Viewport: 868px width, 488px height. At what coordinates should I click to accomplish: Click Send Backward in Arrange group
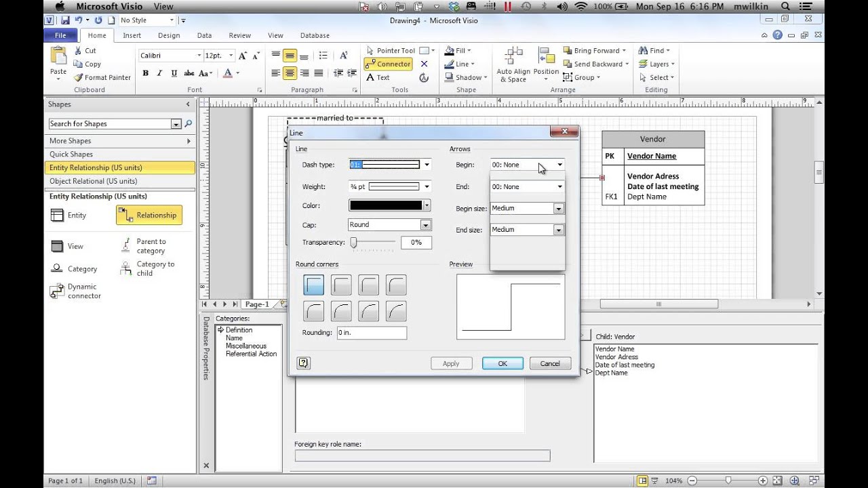point(596,64)
